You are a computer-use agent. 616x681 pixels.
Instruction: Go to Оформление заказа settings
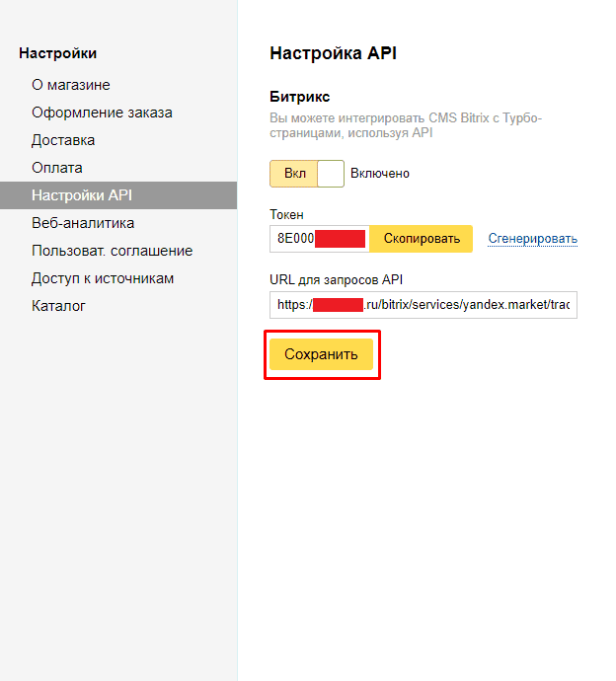pos(102,113)
